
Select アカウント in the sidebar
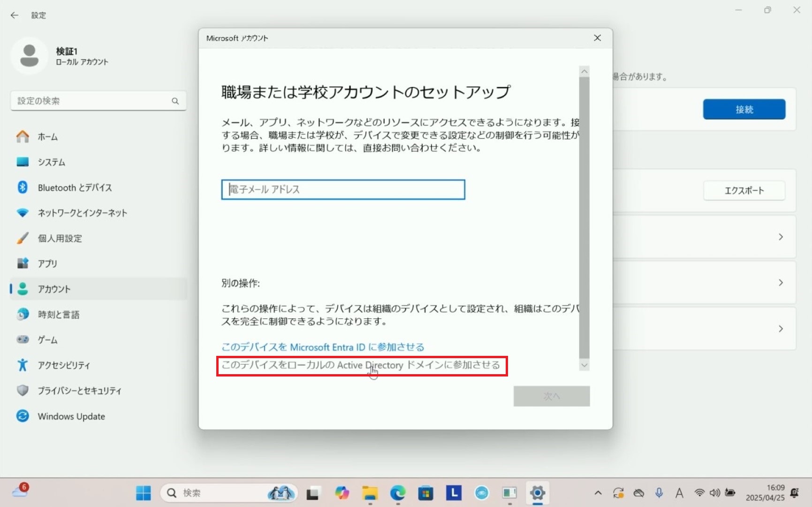click(x=99, y=289)
